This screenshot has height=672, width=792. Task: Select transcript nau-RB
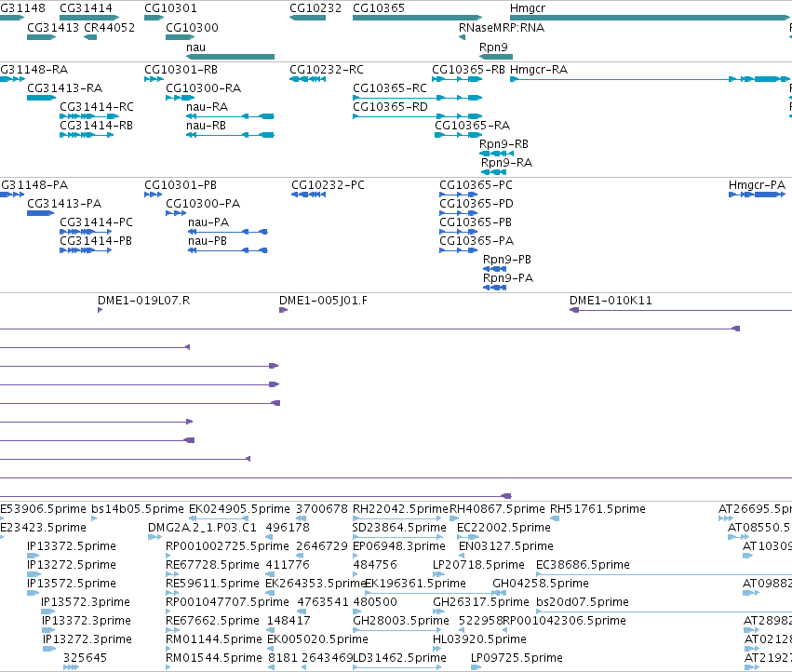pyautogui.click(x=230, y=135)
